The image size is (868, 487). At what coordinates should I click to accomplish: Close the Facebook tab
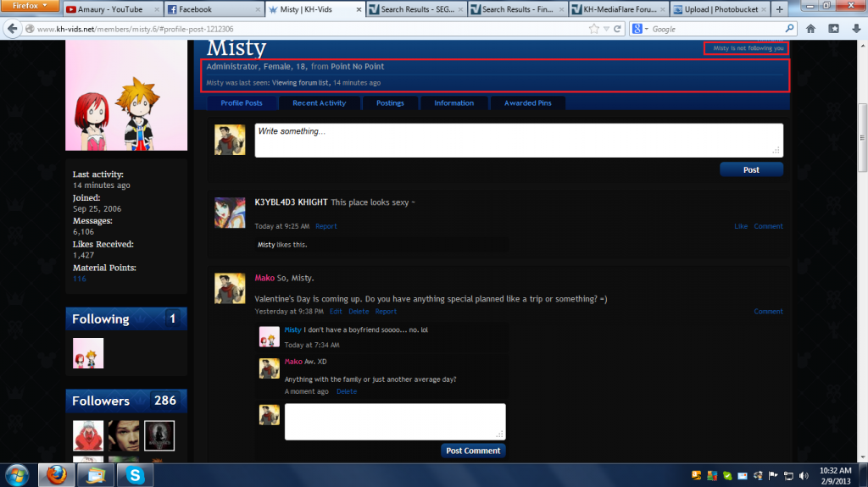pos(258,9)
